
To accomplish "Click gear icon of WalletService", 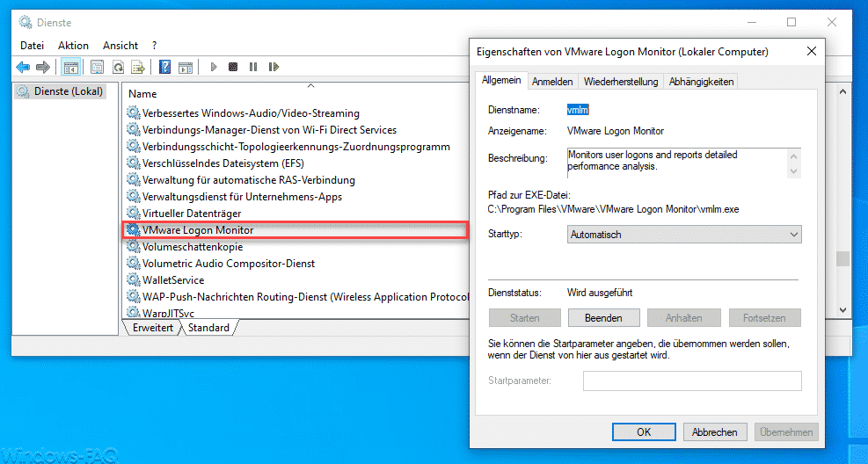I will click(x=134, y=279).
